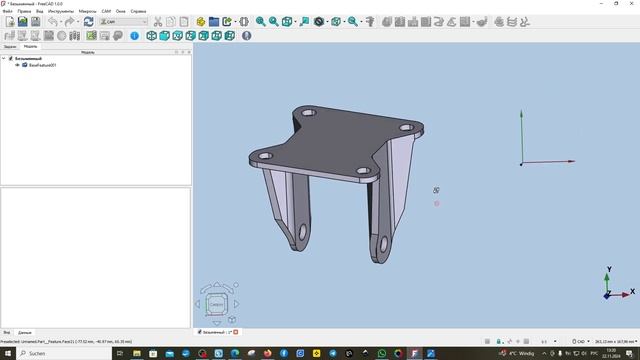Image resolution: width=640 pixels, height=360 pixels.
Task: Click the Open document toolbar icon
Action: tap(23, 22)
